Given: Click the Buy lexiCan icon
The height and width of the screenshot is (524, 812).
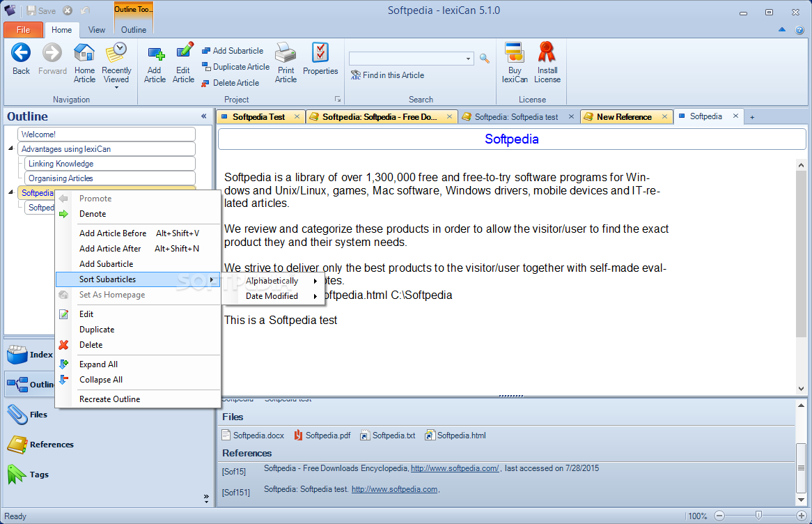Looking at the screenshot, I should (x=514, y=52).
